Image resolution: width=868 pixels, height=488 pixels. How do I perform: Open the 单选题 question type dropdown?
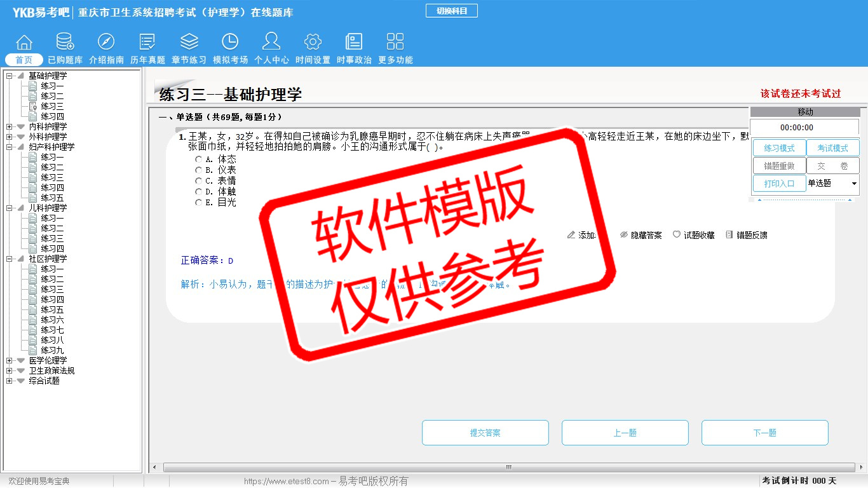[853, 184]
